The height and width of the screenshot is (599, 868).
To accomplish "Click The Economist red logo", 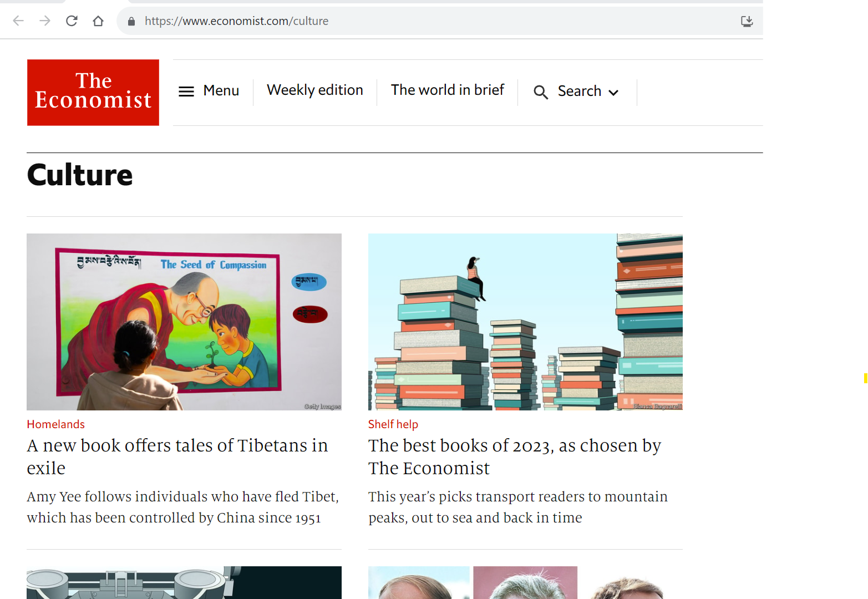I will (93, 92).
